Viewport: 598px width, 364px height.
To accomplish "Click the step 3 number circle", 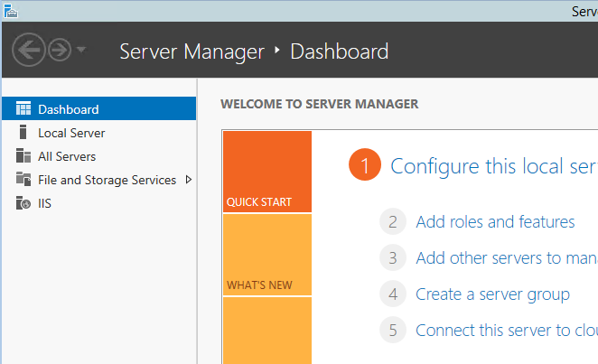I will coord(393,257).
